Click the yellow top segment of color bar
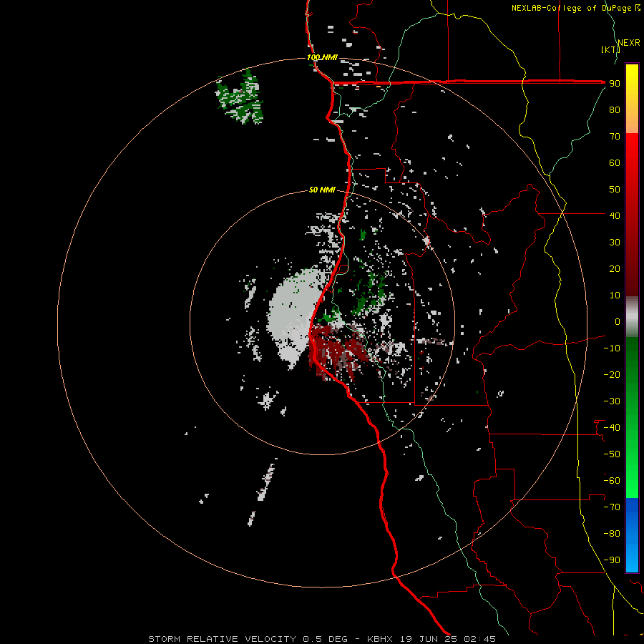Screen dimensions: 644x644 coord(632,99)
